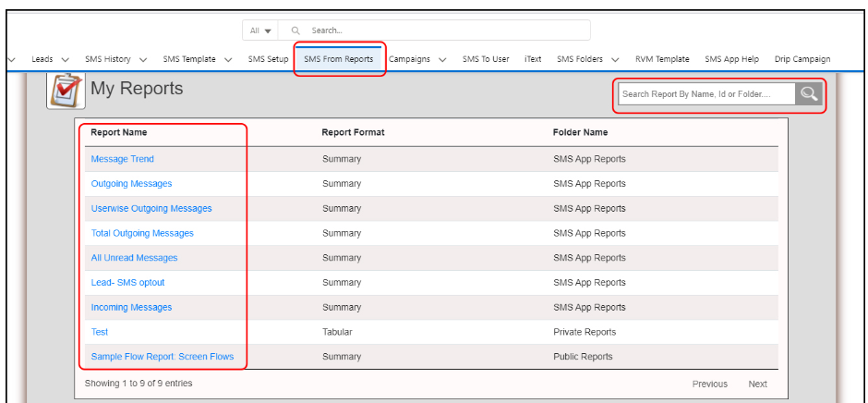This screenshot has width=868, height=403.
Task: Open the All search scope dropdown
Action: coord(260,31)
